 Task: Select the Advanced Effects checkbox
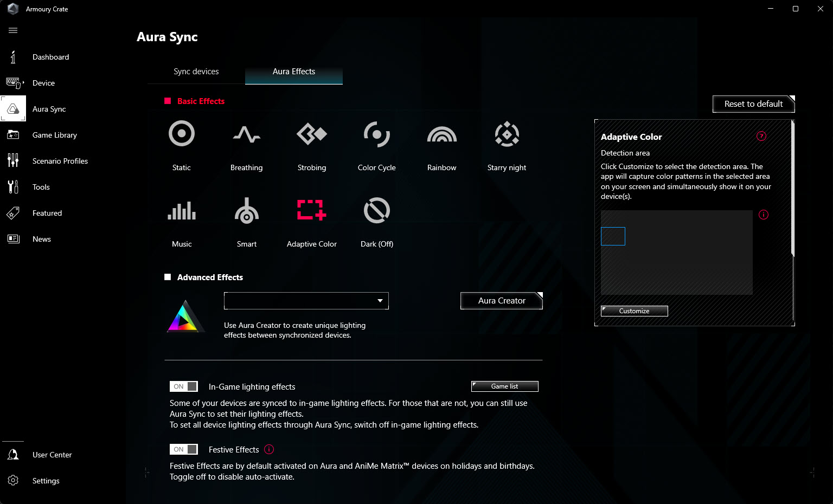168,277
